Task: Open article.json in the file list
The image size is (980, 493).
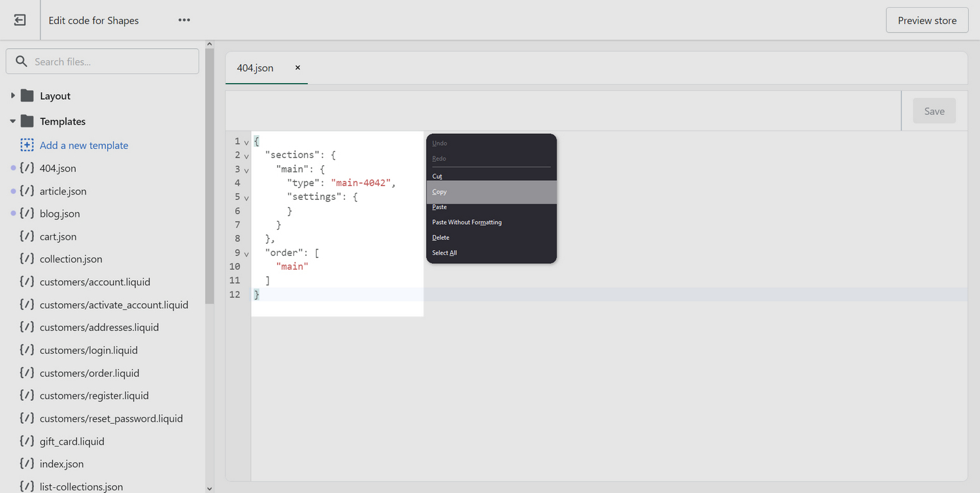Action: coord(63,191)
